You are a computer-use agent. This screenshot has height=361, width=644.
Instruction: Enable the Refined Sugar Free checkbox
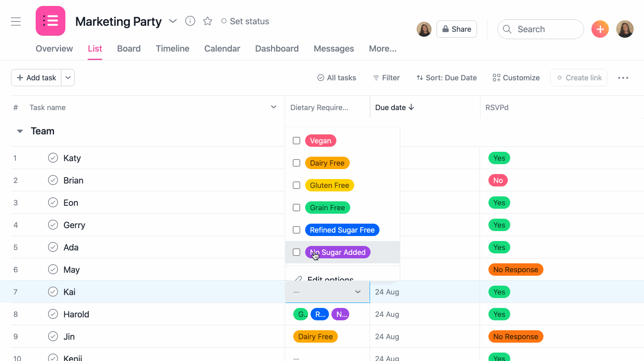click(296, 230)
